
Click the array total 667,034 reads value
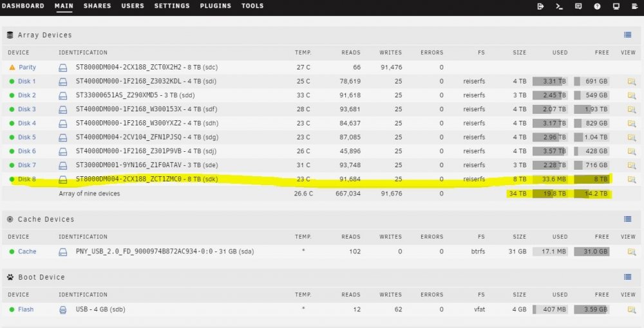pyautogui.click(x=348, y=194)
